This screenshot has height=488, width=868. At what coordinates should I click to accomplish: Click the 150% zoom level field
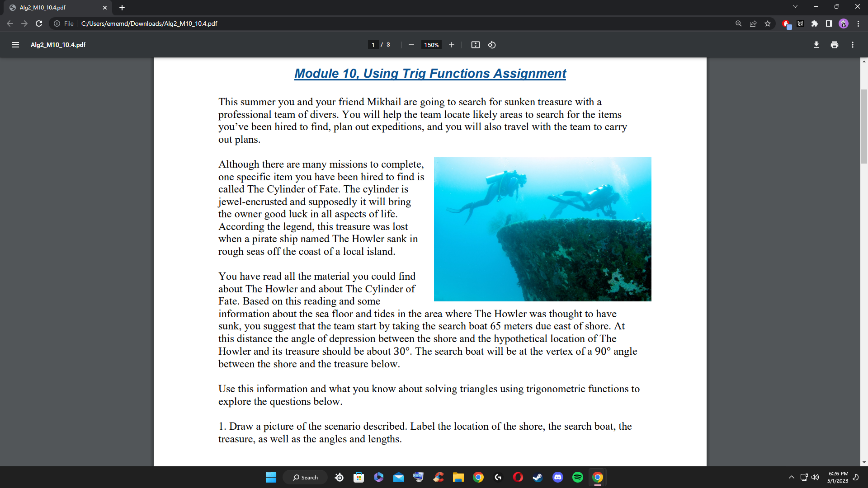[431, 45]
